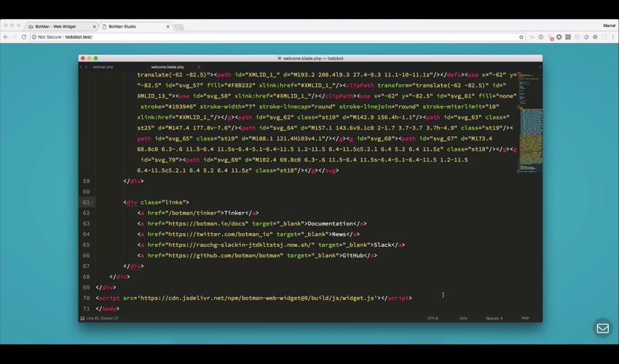Image resolution: width=619 pixels, height=364 pixels.
Task: Go forward with Chrome's forward arrow
Action: coord(15,37)
